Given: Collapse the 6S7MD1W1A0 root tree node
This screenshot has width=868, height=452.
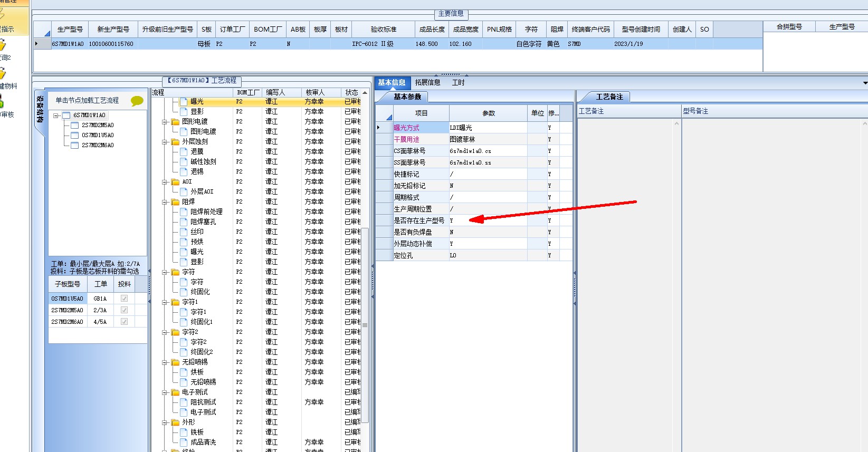Looking at the screenshot, I should point(56,116).
